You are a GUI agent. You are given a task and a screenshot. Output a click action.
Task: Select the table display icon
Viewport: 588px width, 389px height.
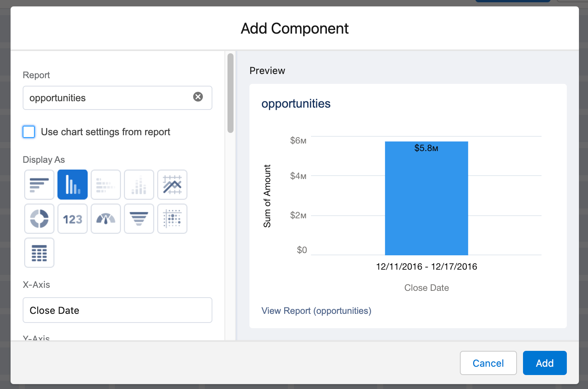pyautogui.click(x=39, y=253)
